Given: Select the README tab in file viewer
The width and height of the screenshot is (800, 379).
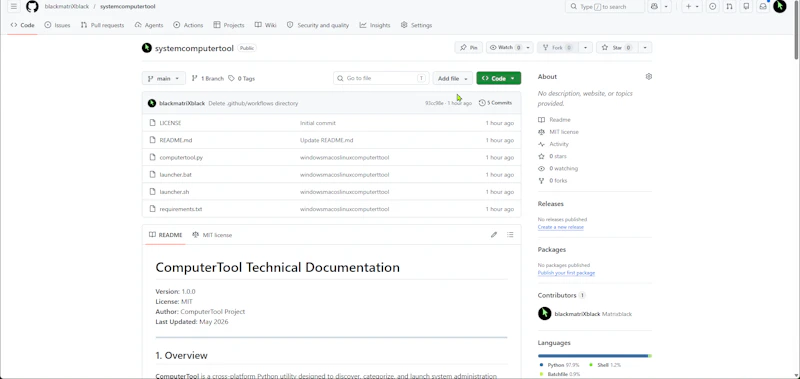Looking at the screenshot, I should (165, 235).
